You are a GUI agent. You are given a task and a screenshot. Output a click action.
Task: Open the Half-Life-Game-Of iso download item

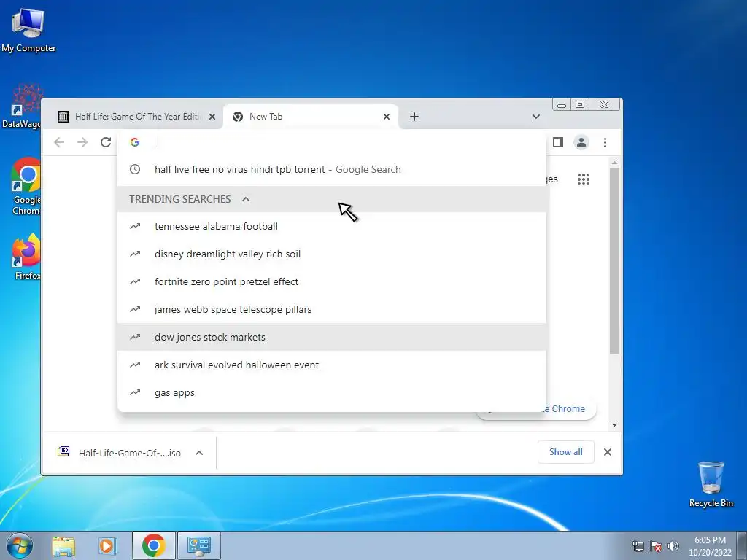coord(119,453)
